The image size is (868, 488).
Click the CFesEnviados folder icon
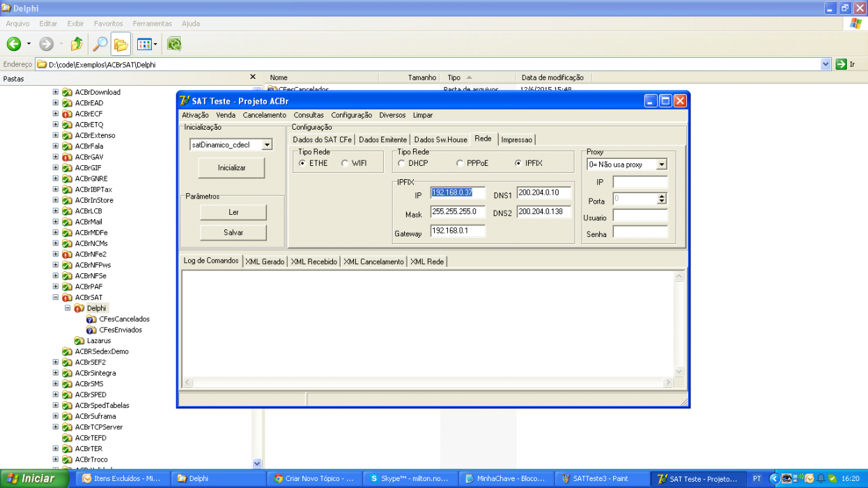pyautogui.click(x=91, y=330)
